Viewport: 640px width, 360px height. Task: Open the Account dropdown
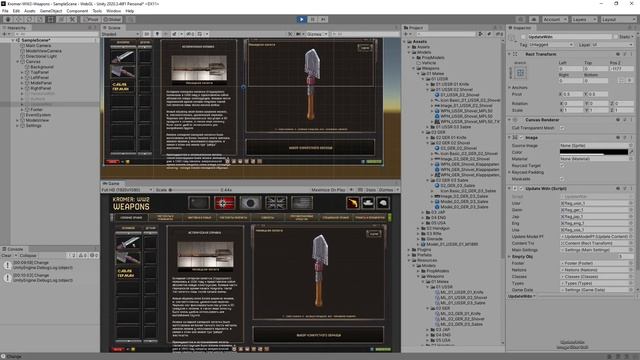tap(554, 19)
